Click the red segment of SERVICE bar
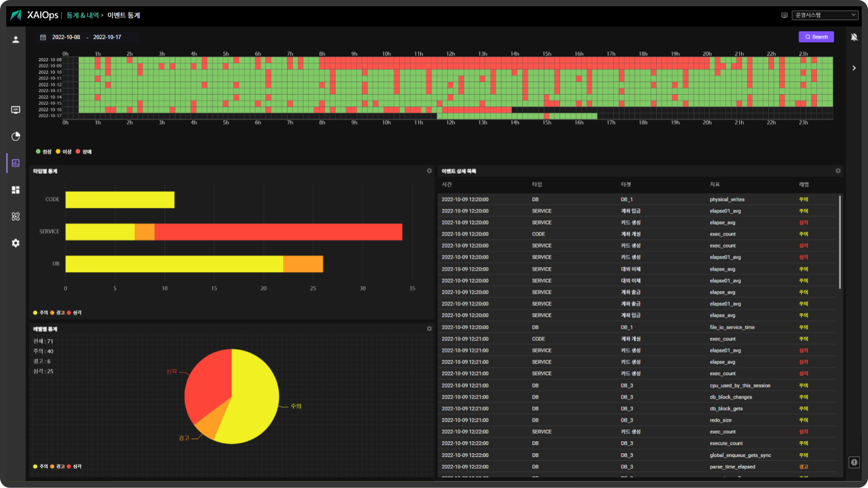 (278, 232)
